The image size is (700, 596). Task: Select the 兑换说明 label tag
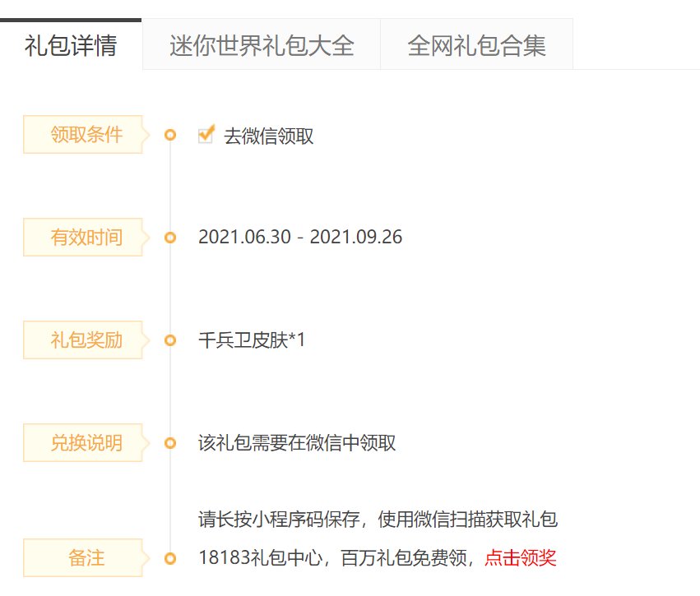86,442
